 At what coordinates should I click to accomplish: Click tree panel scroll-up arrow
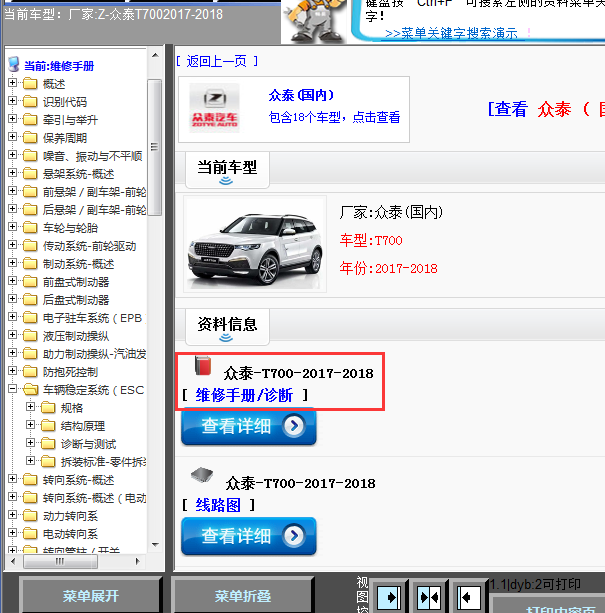[x=155, y=55]
